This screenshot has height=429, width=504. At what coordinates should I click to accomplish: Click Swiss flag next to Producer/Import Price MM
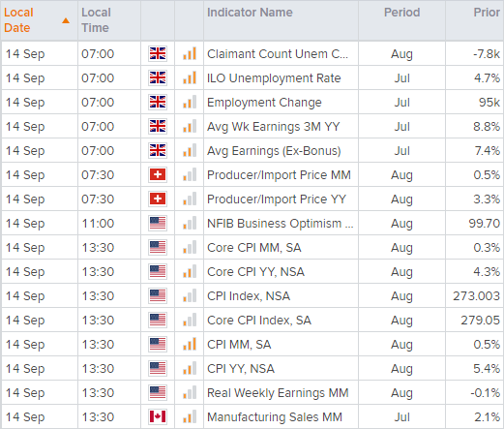click(x=158, y=174)
